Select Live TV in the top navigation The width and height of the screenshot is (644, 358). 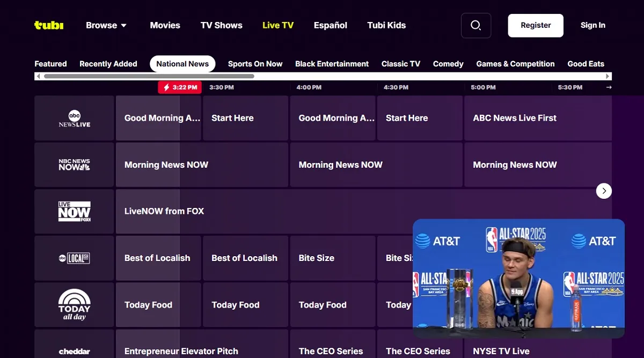pos(278,25)
